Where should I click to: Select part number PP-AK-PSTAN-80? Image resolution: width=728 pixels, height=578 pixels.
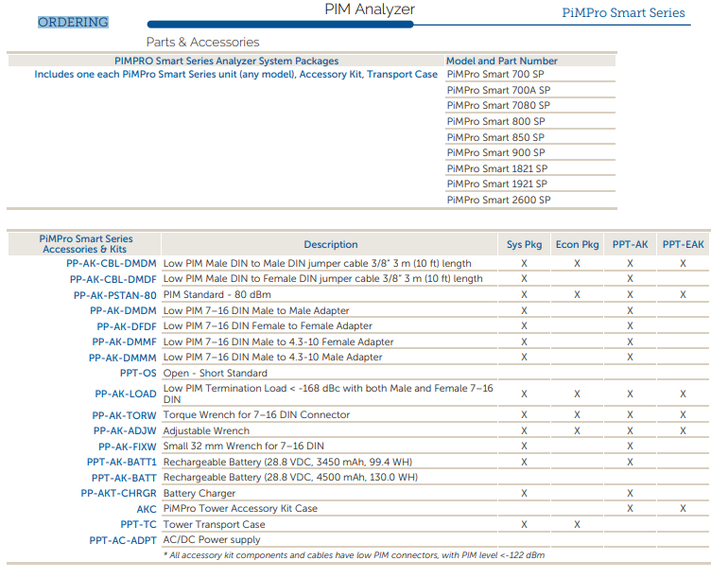click(115, 295)
